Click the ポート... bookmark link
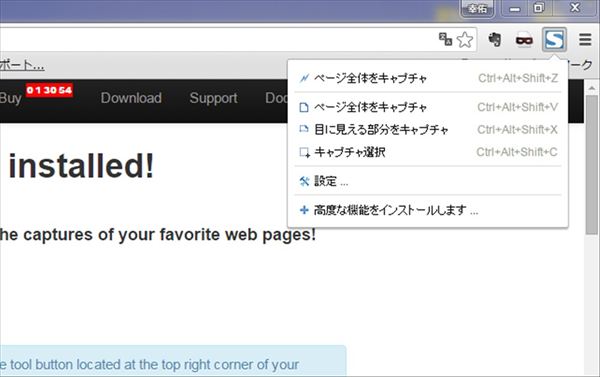The image size is (600, 377). tap(22, 65)
